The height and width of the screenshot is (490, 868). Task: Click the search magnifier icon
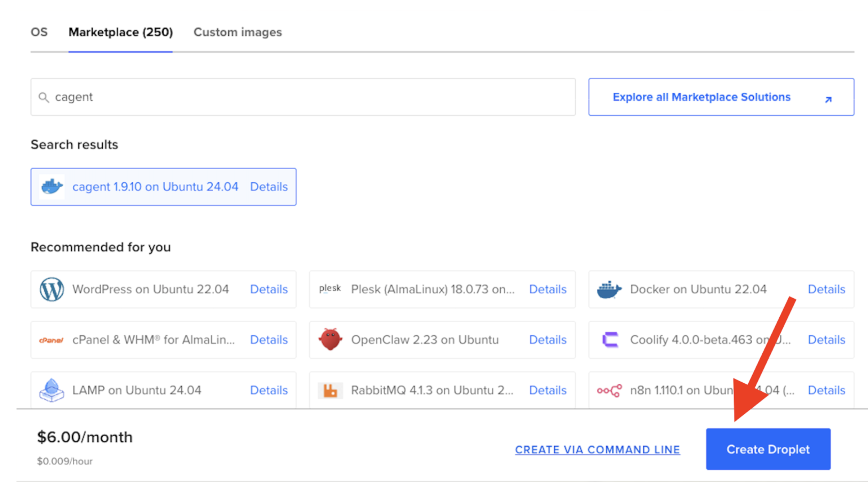pos(44,97)
